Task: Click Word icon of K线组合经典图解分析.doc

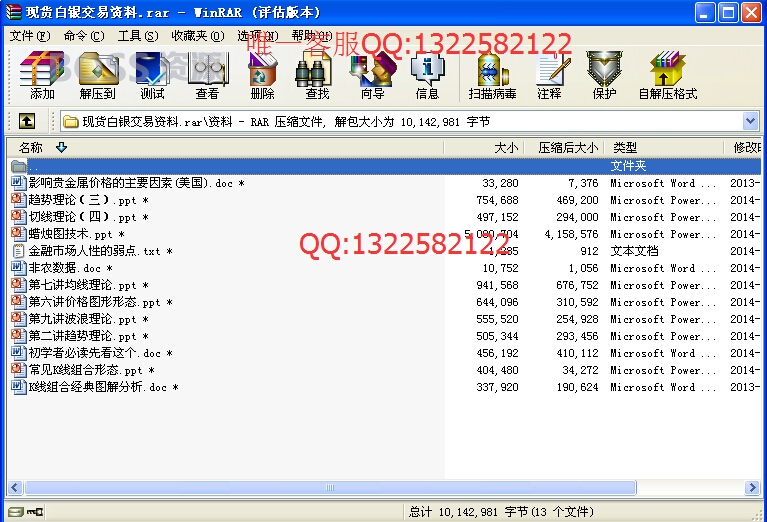Action: pos(19,387)
